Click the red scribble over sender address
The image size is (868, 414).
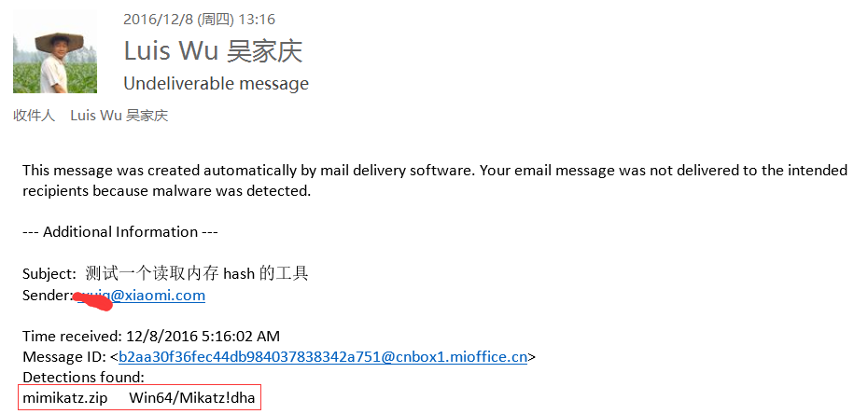click(95, 300)
